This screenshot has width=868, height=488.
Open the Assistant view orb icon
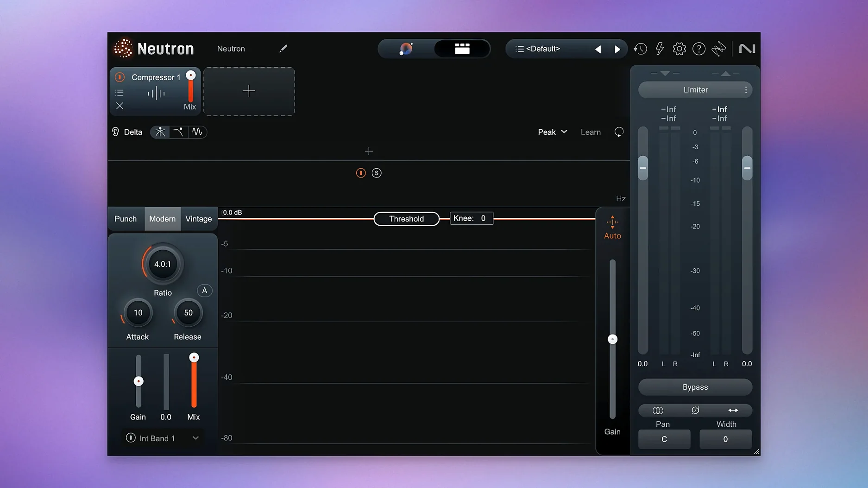click(x=406, y=49)
